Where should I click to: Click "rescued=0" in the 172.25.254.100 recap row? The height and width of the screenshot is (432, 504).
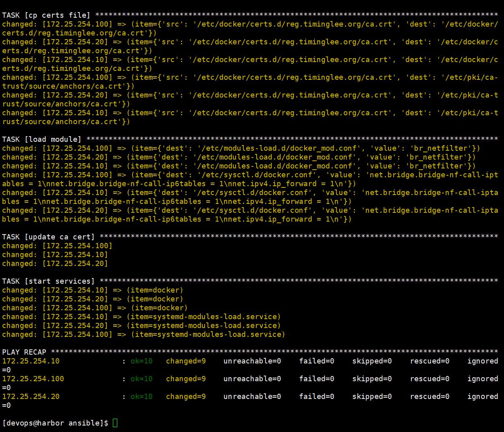point(429,379)
